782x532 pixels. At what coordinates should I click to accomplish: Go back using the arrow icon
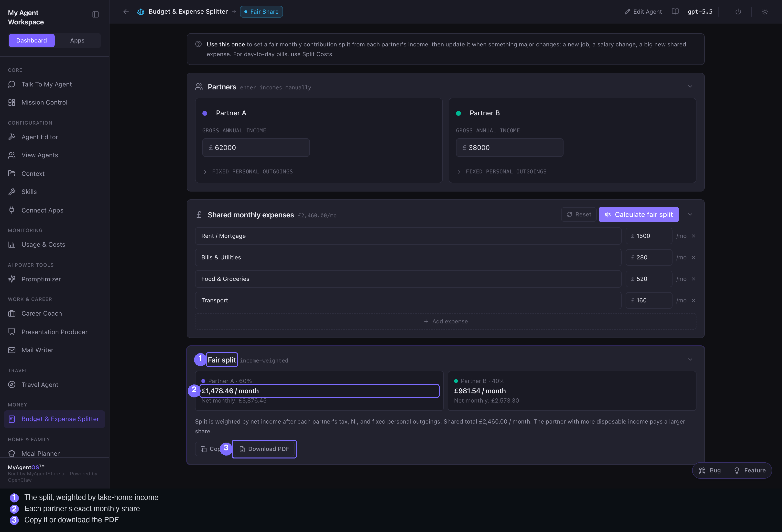click(x=126, y=12)
